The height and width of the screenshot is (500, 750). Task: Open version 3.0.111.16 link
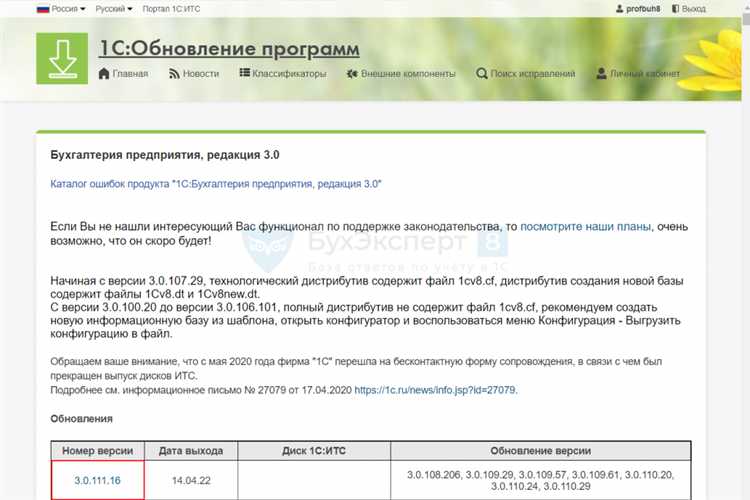97,480
